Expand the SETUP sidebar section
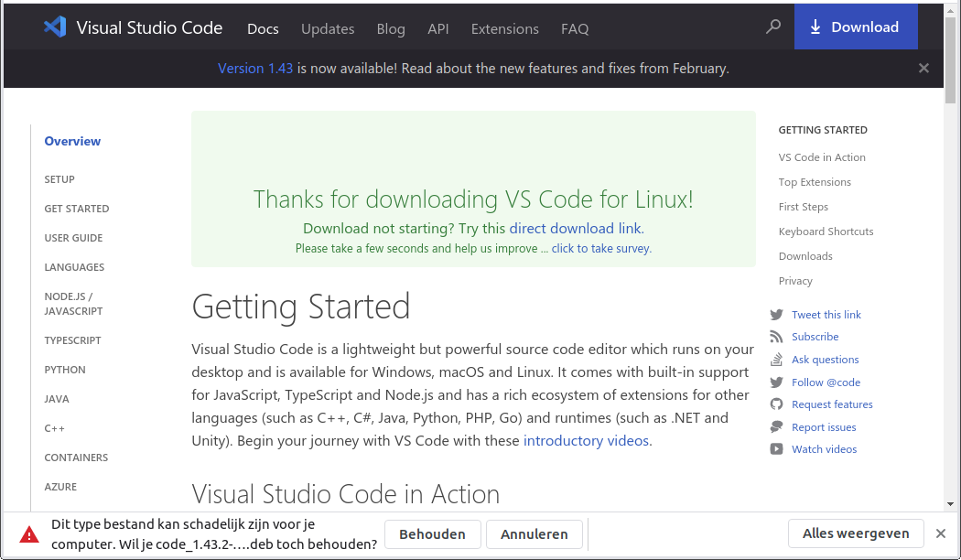The image size is (961, 560). pos(59,179)
